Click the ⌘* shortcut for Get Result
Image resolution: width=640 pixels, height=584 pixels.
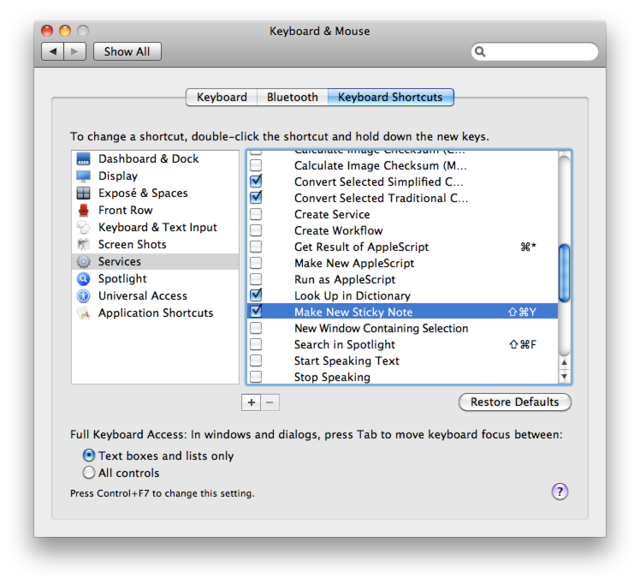coord(528,247)
